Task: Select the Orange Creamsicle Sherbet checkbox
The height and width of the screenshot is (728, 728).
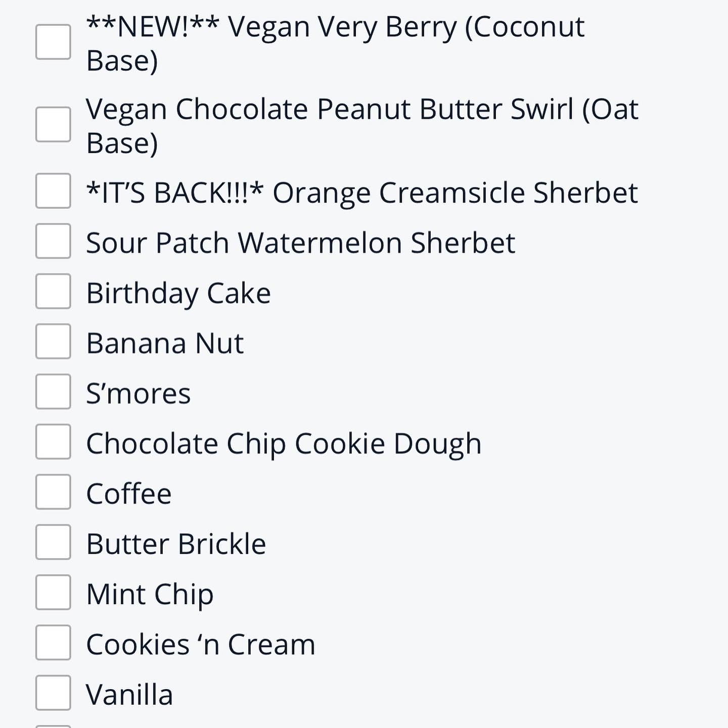Action: pos(53,191)
